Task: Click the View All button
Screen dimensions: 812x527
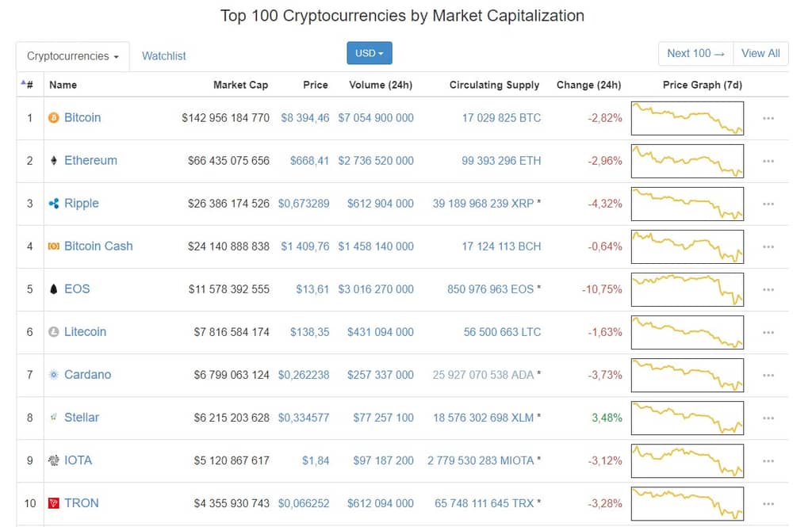Action: click(760, 53)
